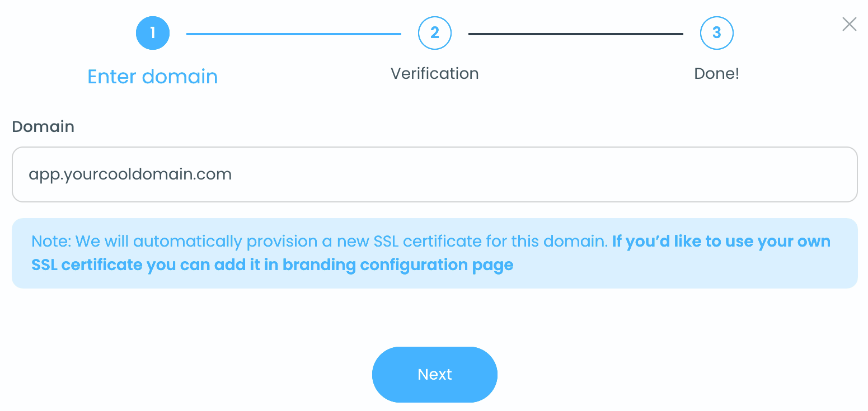Click the 'Domain' field label

pyautogui.click(x=43, y=127)
